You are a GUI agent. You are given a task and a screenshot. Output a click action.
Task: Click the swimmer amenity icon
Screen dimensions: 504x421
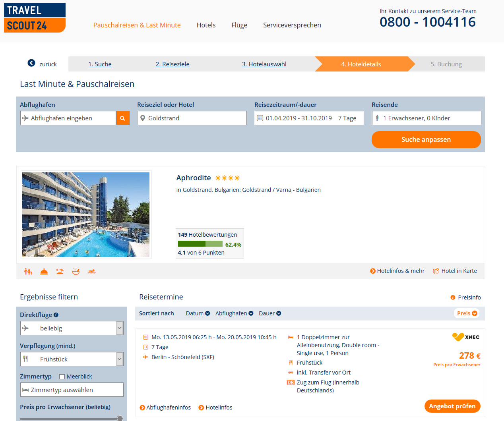coord(92,271)
